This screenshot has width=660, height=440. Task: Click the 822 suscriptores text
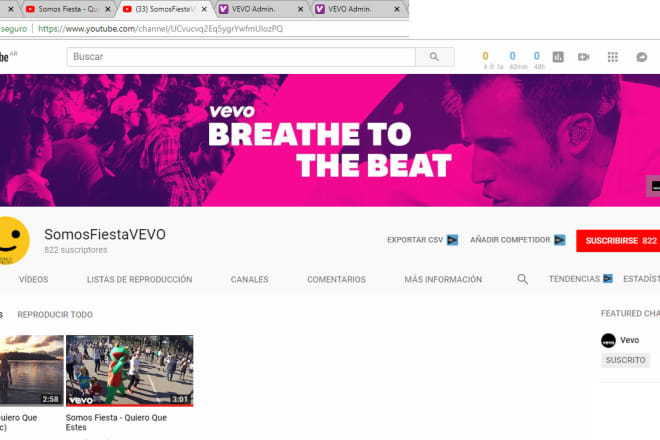pos(76,250)
